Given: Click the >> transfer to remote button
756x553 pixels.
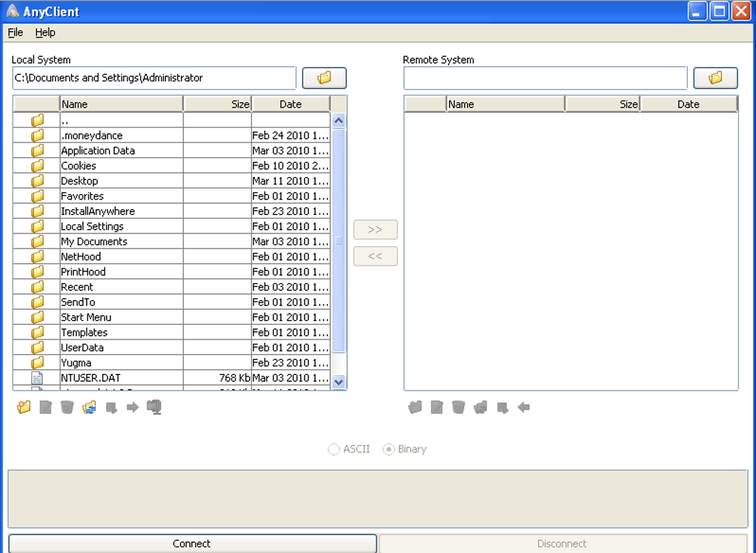Looking at the screenshot, I should click(375, 230).
